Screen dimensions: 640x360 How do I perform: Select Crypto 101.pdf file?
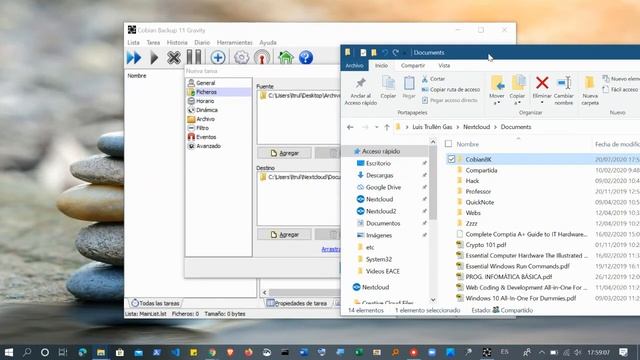[486, 245]
